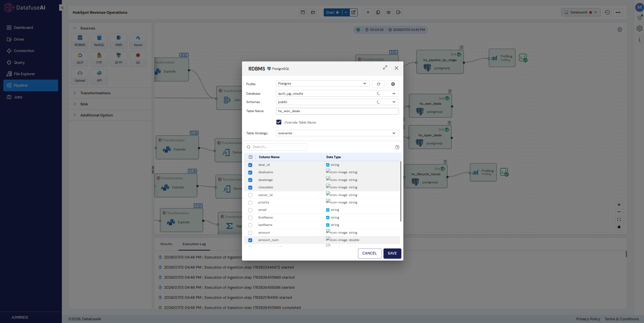Fit pipeline canvas to view
The width and height of the screenshot is (644, 323).
coord(619,220)
